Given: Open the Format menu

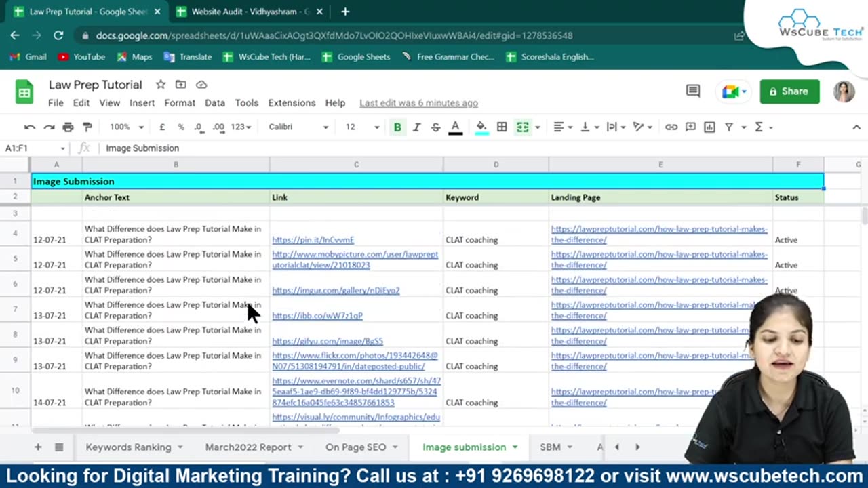Looking at the screenshot, I should [x=180, y=103].
